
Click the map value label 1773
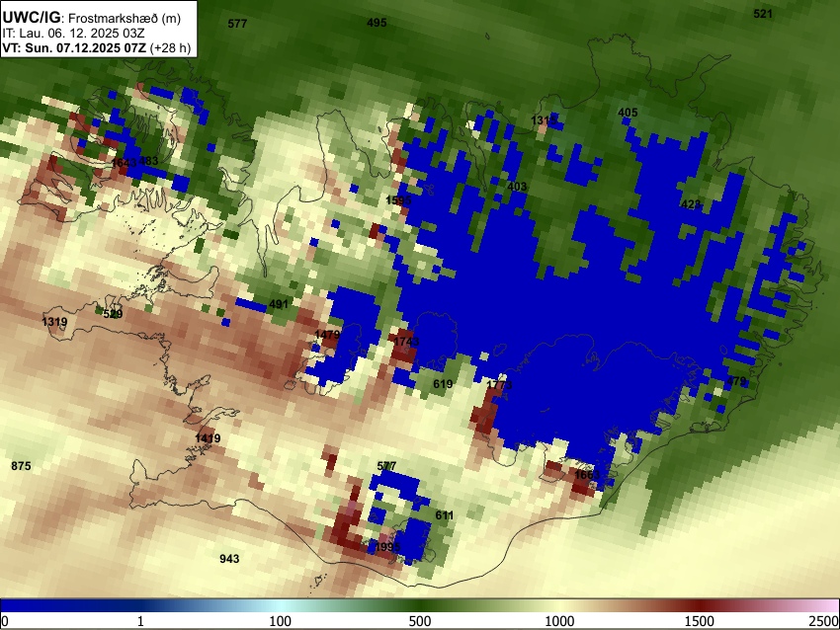pyautogui.click(x=499, y=385)
